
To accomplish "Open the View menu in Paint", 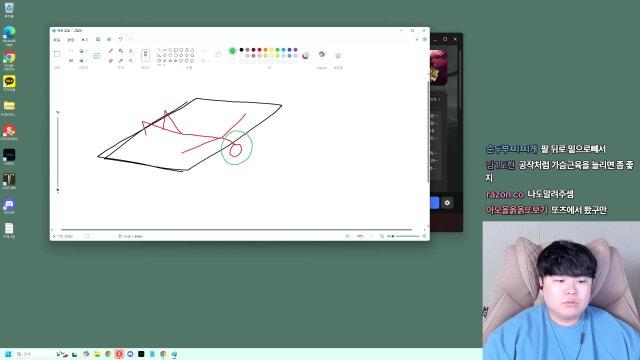I will (84, 40).
